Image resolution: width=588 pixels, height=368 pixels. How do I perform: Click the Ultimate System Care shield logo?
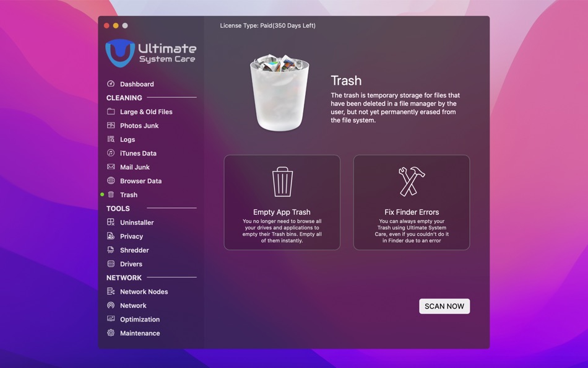pos(120,53)
